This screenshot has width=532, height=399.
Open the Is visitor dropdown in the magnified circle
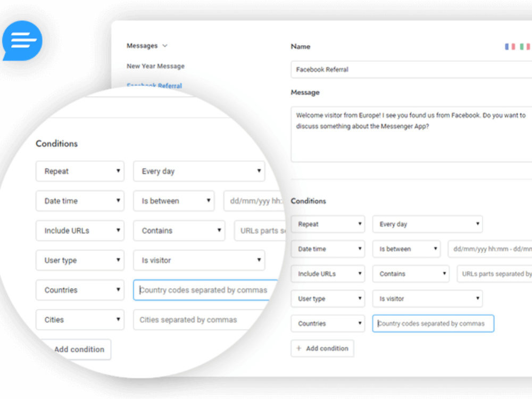tap(199, 260)
